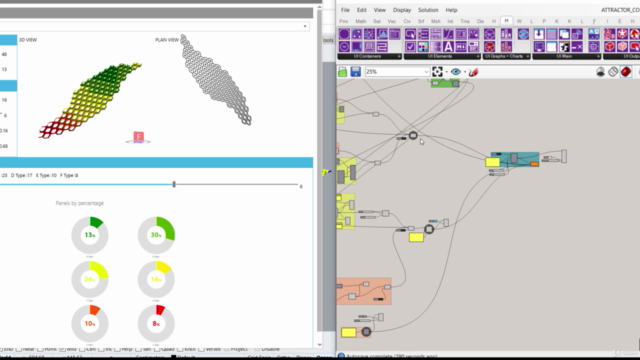Enable the Quad osnap checkbox
This screenshot has height=360, width=640.
click(157, 349)
